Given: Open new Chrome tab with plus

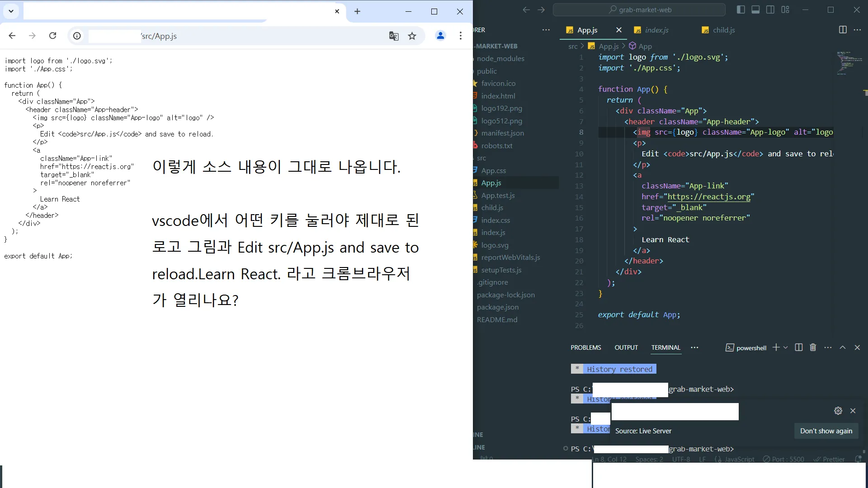Looking at the screenshot, I should pyautogui.click(x=358, y=11).
